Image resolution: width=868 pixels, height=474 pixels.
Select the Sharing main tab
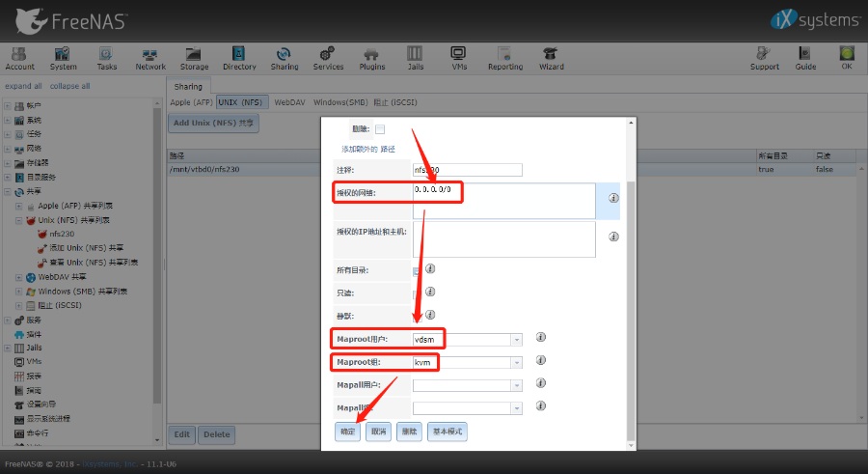pos(188,87)
